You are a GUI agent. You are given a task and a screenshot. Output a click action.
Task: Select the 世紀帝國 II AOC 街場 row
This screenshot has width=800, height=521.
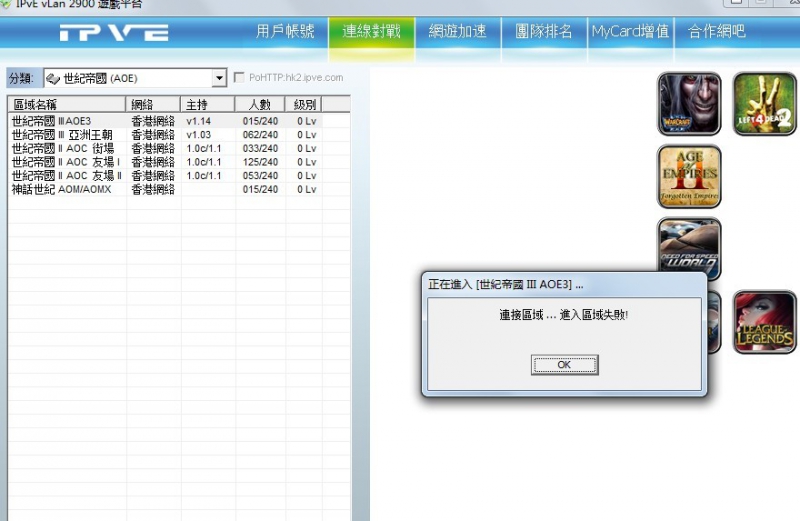pyautogui.click(x=179, y=148)
